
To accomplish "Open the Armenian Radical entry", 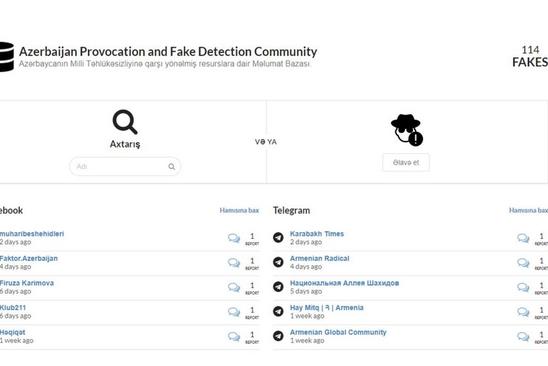I will tap(319, 258).
